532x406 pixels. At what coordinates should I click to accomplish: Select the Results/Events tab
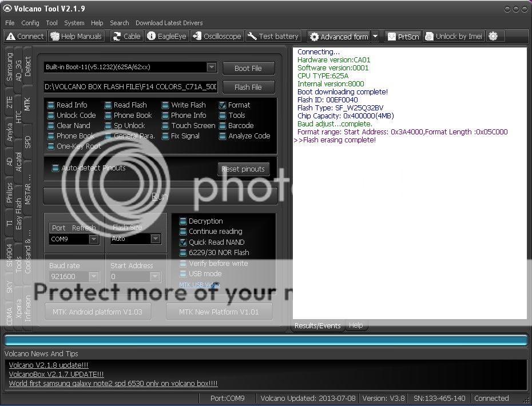(x=317, y=325)
